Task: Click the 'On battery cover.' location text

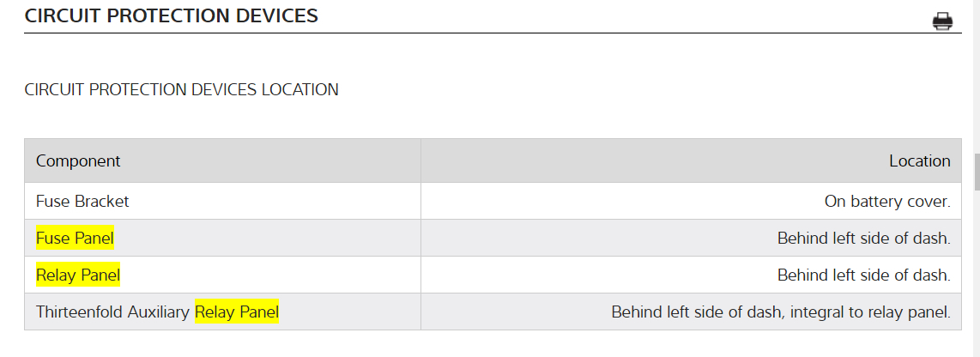Action: [x=886, y=202]
